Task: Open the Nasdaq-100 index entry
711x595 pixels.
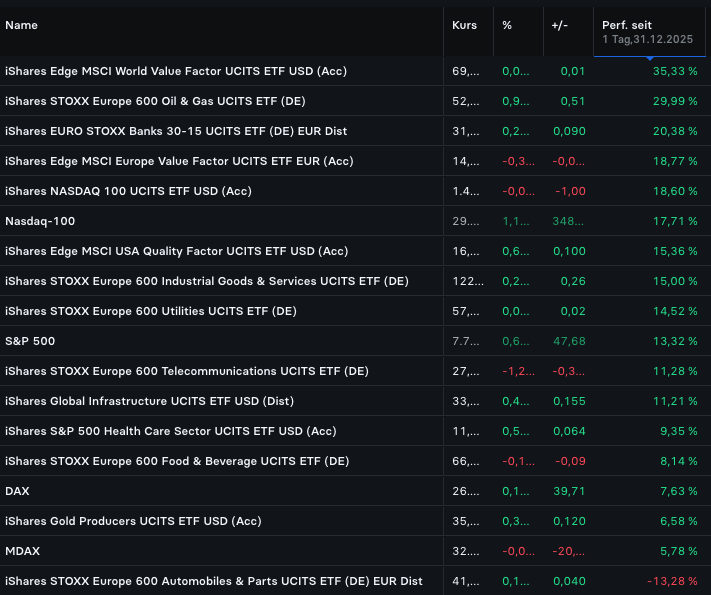Action: click(x=40, y=221)
